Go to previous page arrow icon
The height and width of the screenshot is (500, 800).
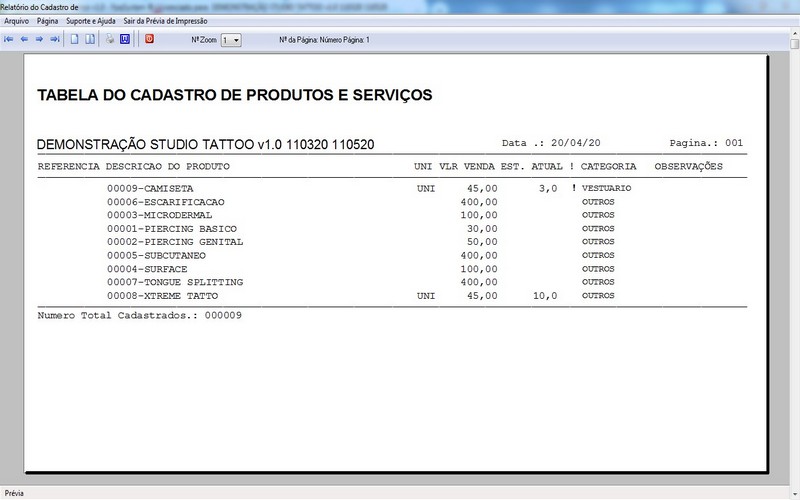24,39
